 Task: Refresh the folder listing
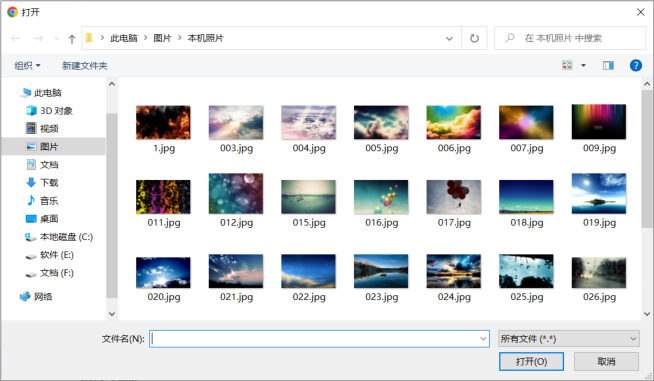[x=474, y=38]
